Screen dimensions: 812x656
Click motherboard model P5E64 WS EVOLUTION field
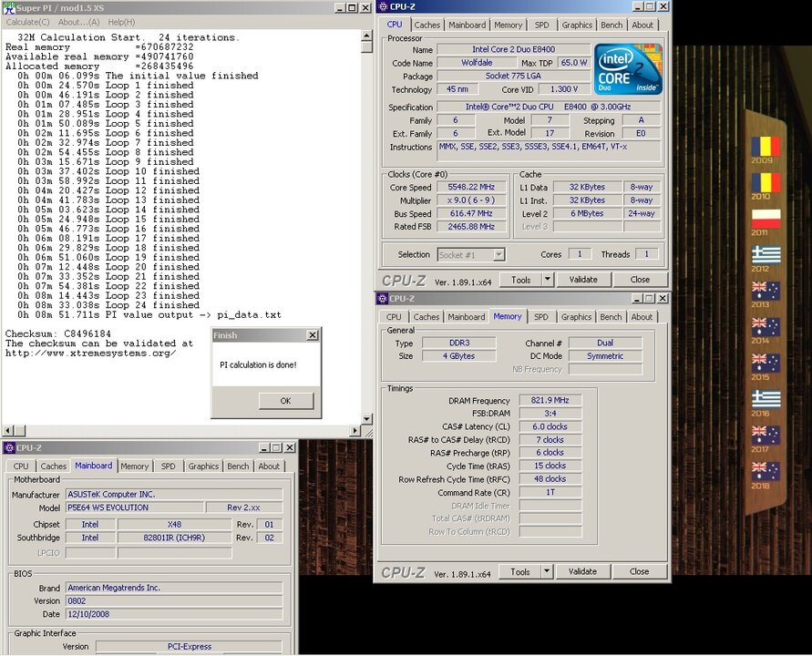tap(135, 507)
